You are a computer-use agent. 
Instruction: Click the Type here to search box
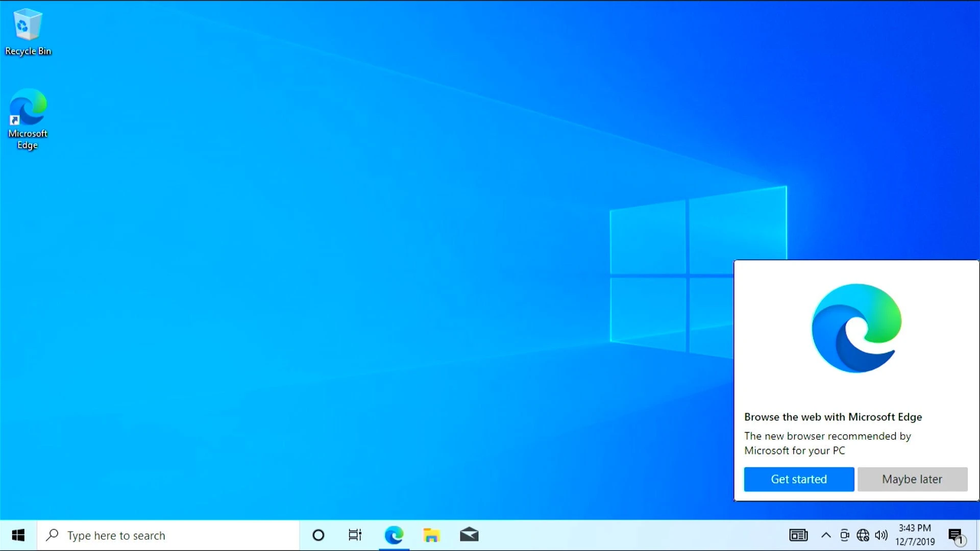(168, 535)
